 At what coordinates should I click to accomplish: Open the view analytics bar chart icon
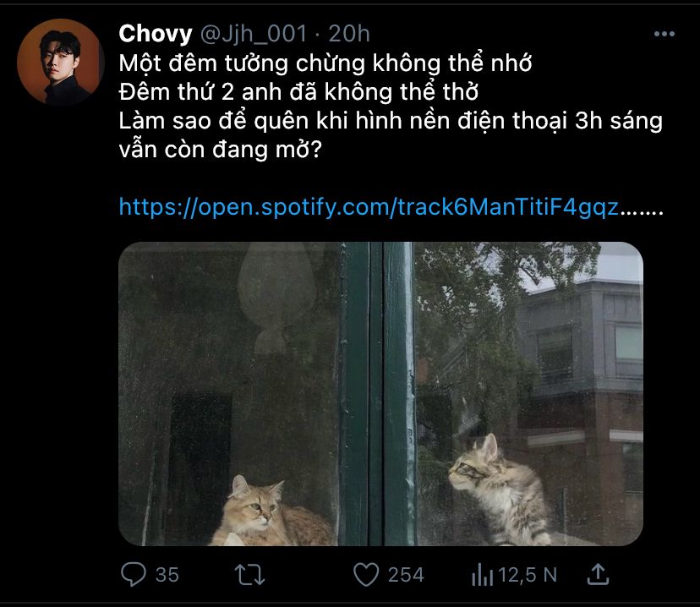click(482, 574)
